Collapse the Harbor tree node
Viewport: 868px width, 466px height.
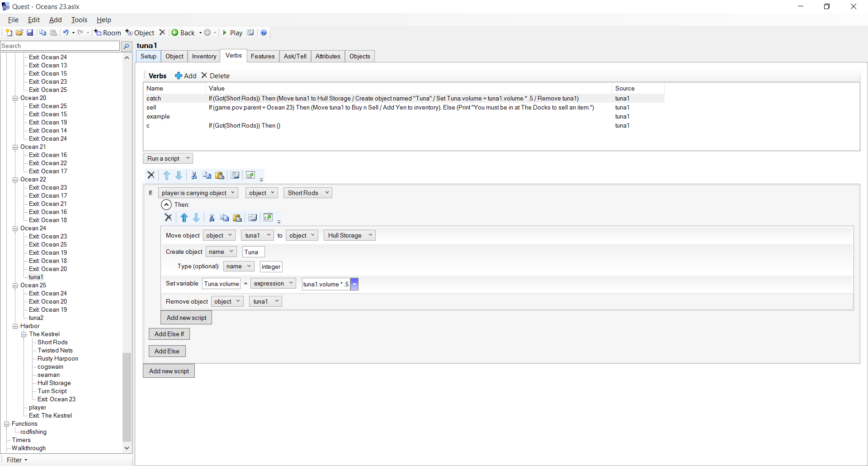(x=15, y=326)
